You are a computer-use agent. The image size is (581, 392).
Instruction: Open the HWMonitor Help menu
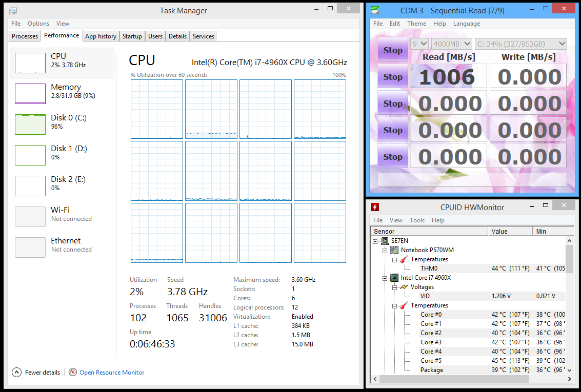[x=438, y=220]
